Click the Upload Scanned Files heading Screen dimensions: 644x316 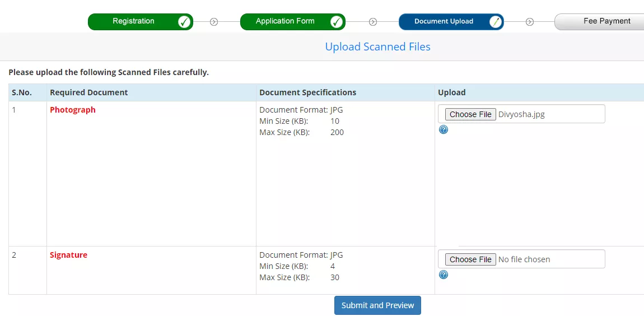coord(377,47)
